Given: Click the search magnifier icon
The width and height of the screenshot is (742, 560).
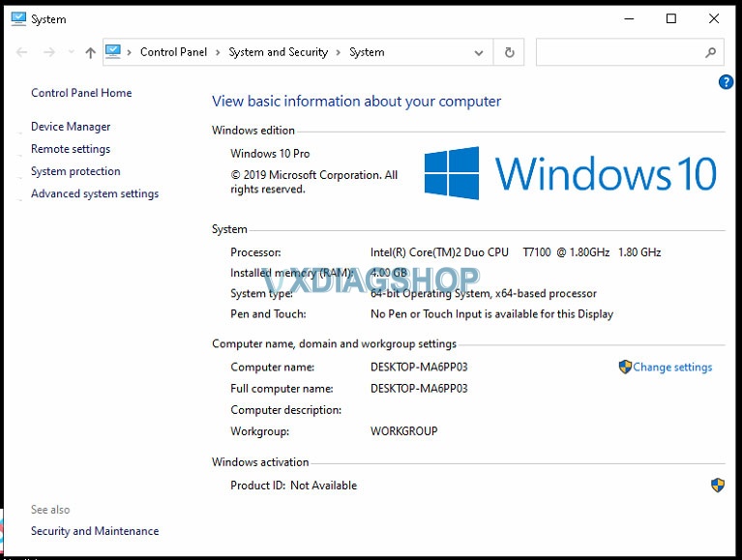Looking at the screenshot, I should 710,52.
